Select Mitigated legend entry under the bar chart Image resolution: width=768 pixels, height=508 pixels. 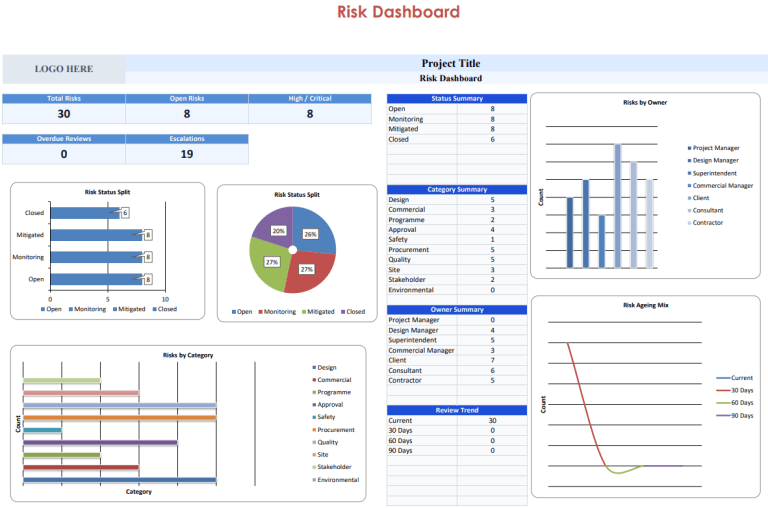pos(129,309)
